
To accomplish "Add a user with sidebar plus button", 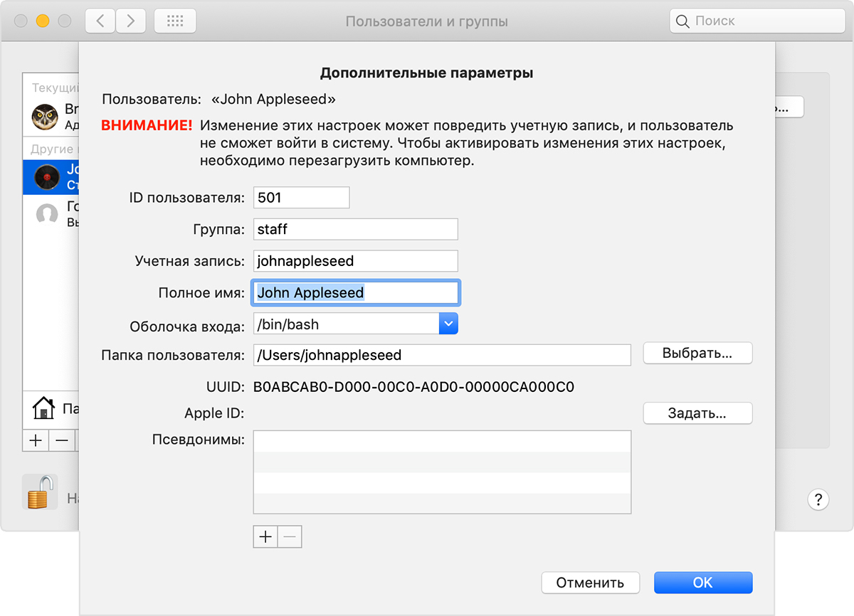I will click(x=36, y=440).
